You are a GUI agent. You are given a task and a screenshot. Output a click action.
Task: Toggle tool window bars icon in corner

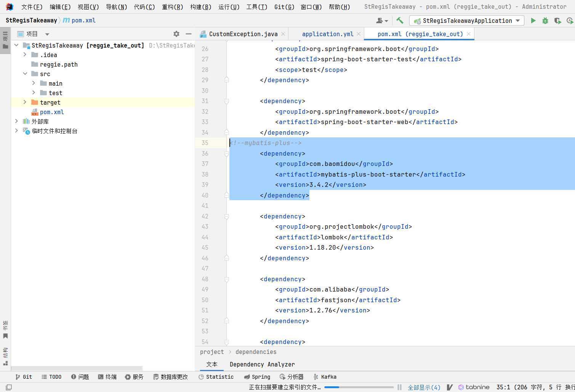(x=9, y=387)
